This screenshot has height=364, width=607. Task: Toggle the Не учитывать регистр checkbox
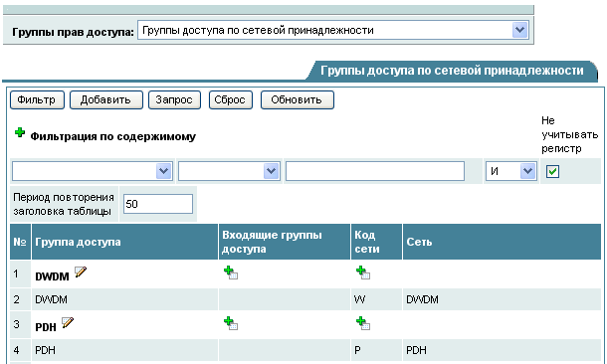552,171
